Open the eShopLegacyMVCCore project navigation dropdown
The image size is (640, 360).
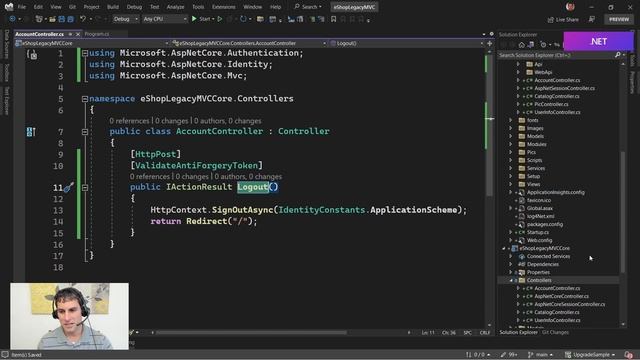coord(92,43)
